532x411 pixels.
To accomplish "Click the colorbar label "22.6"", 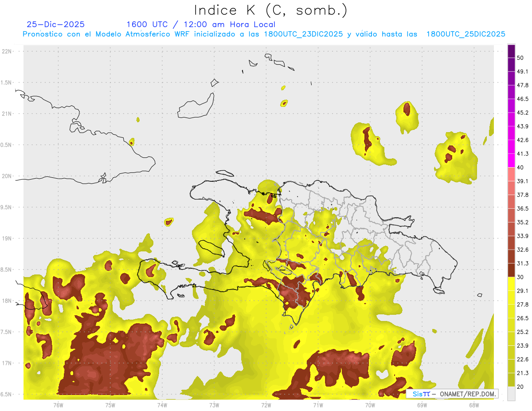I will (523, 359).
